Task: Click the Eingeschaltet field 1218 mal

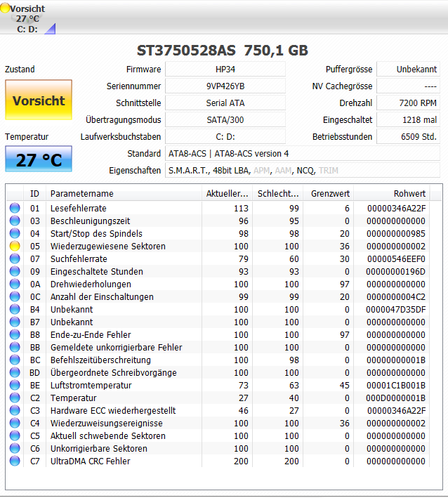Action: pyautogui.click(x=408, y=119)
